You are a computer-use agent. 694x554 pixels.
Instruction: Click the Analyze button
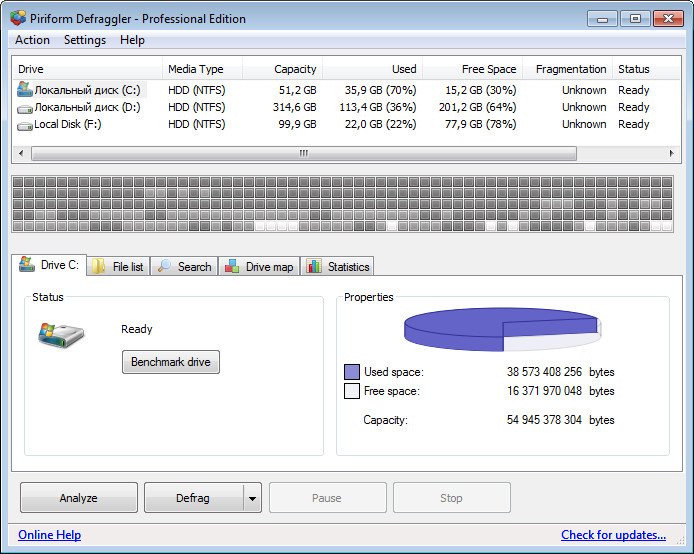click(79, 498)
